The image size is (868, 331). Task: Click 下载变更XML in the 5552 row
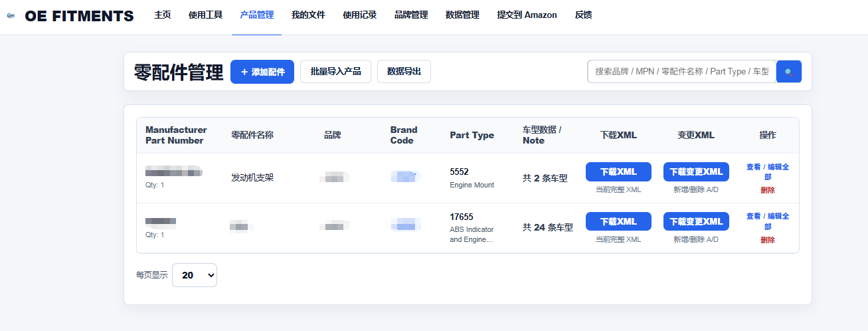tap(696, 171)
